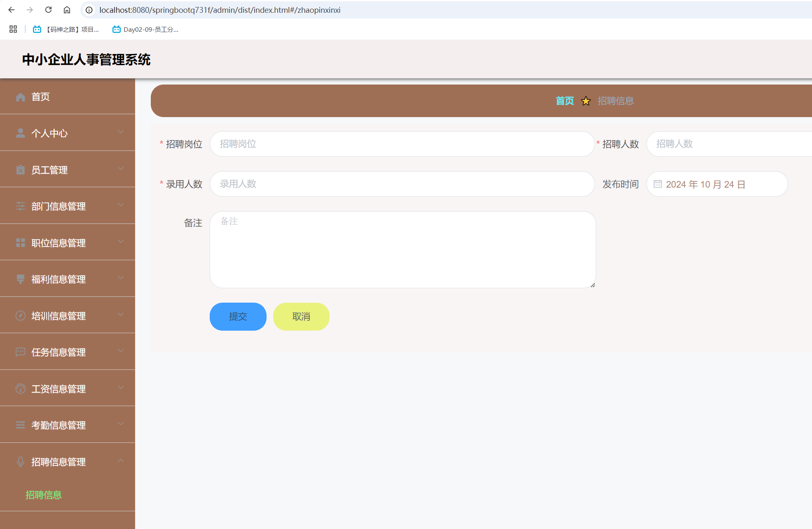Screen dimensions: 812x529
Task: Expand 个人中心 using its chevron
Action: [x=121, y=132]
